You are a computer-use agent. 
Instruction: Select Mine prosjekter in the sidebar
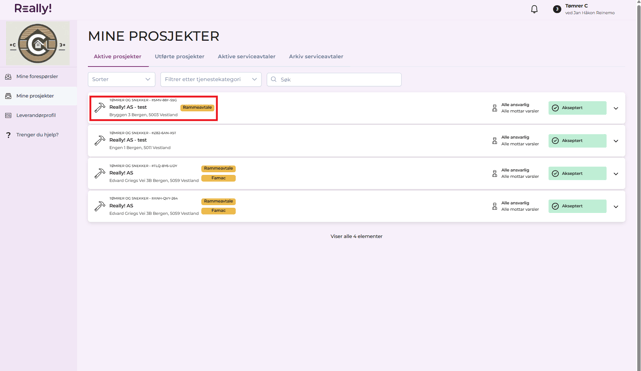35,96
